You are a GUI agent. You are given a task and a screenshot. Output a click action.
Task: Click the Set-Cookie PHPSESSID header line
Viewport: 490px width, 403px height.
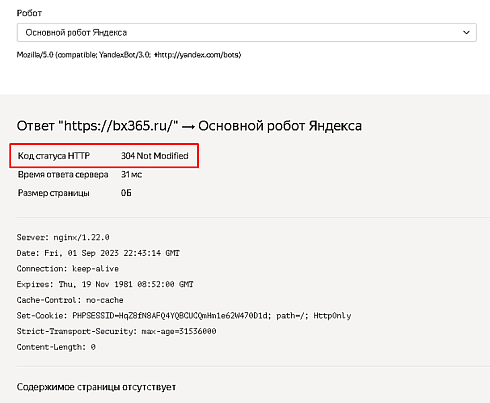(x=184, y=316)
